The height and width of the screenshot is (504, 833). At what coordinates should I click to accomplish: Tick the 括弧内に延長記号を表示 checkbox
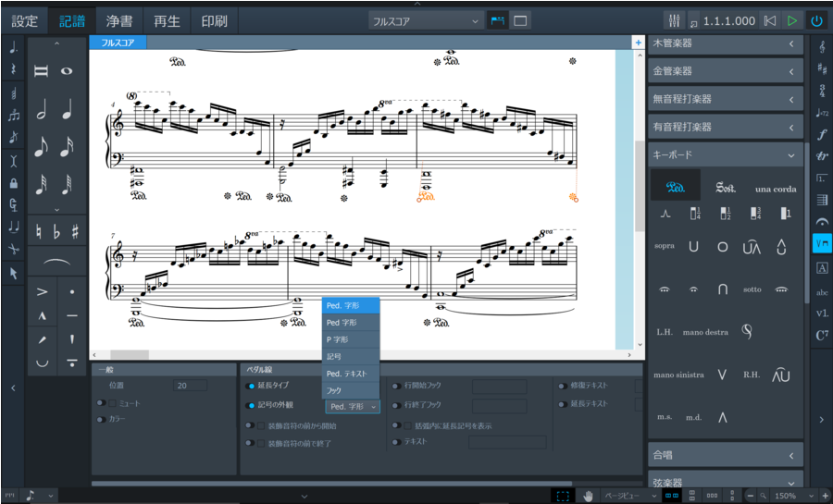[407, 425]
